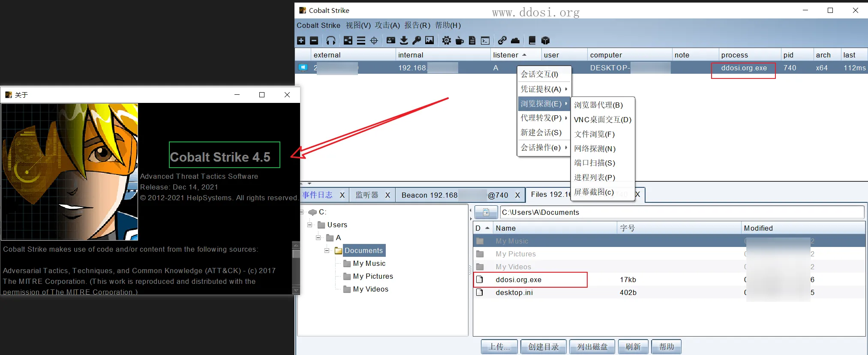Click the 列出磁盘 button
Image resolution: width=868 pixels, height=355 pixels.
tap(592, 346)
